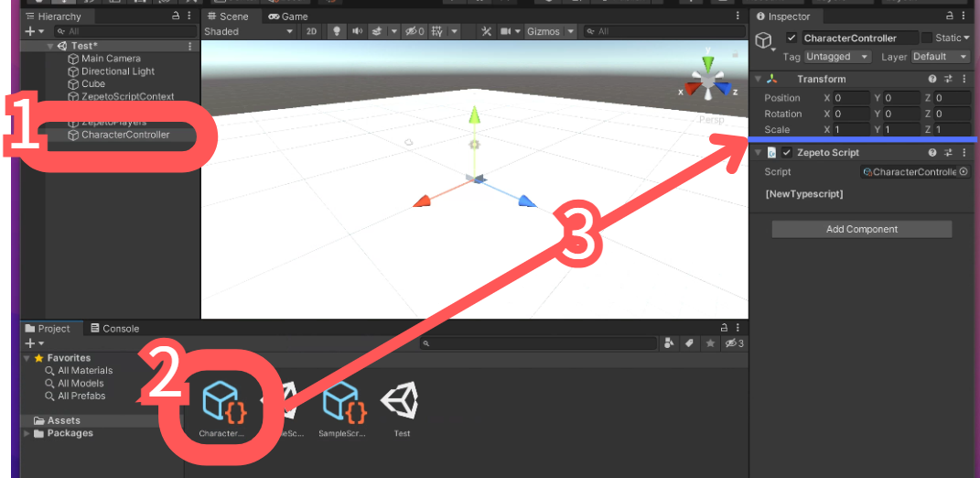
Task: Select the Inspector tab
Action: (783, 16)
